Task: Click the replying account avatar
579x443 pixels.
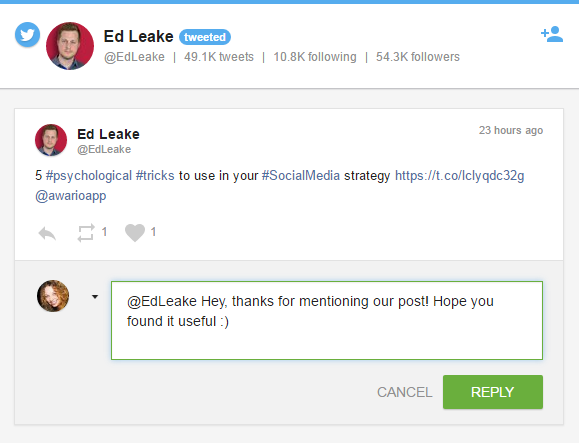Action: 53,296
